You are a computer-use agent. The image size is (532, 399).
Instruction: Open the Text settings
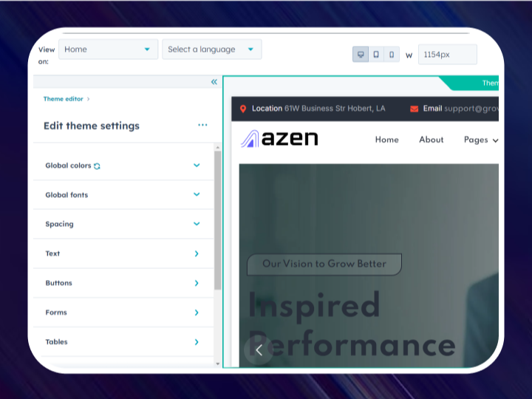(x=123, y=253)
